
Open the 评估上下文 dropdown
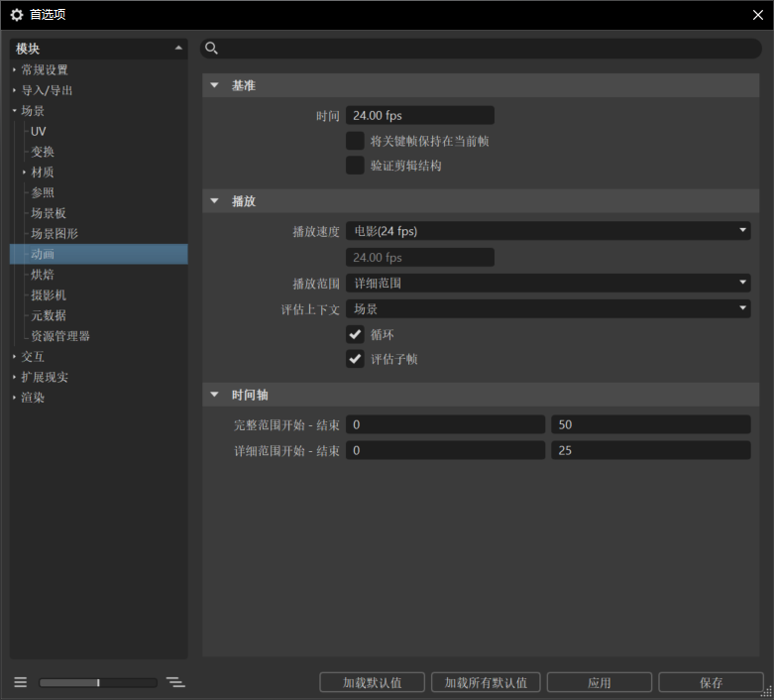(x=548, y=308)
